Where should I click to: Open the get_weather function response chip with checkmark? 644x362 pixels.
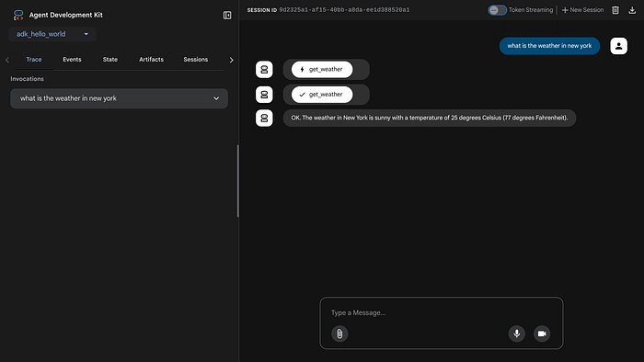pyautogui.click(x=322, y=95)
